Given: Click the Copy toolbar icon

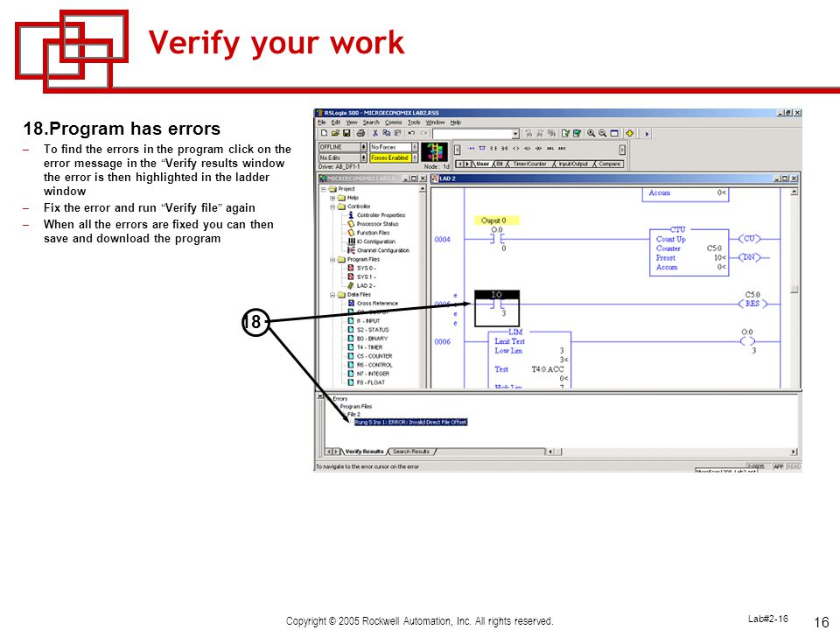Looking at the screenshot, I should (387, 133).
